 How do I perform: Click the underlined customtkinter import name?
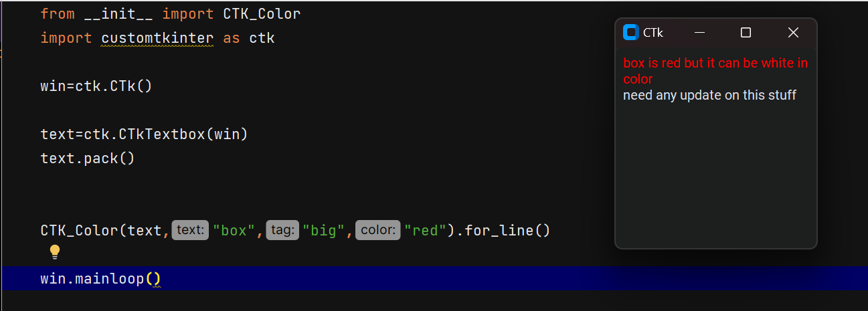click(157, 38)
